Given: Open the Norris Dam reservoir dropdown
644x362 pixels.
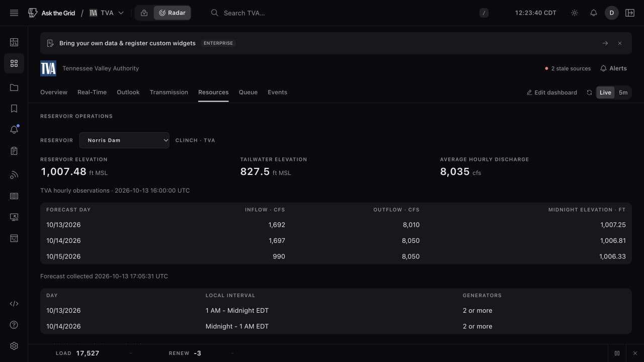Looking at the screenshot, I should (x=124, y=140).
